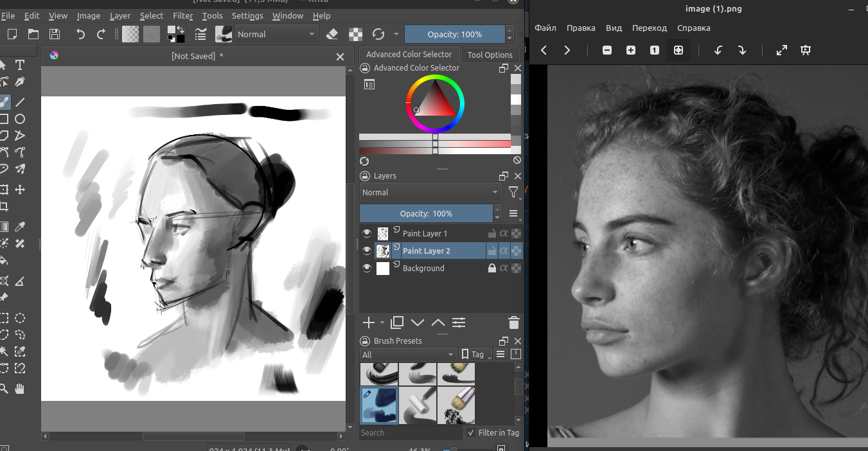Open the brush settings editor
This screenshot has height=451, width=868.
click(200, 34)
